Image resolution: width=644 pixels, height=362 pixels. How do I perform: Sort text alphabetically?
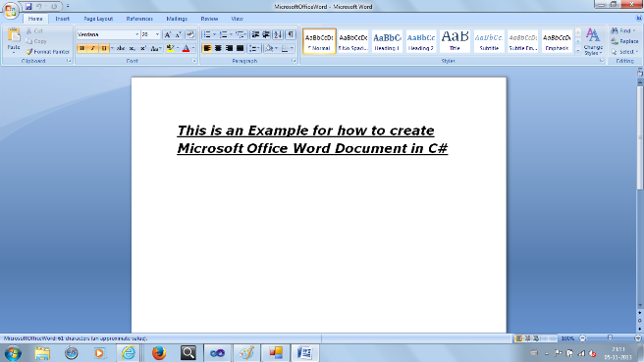coord(278,35)
